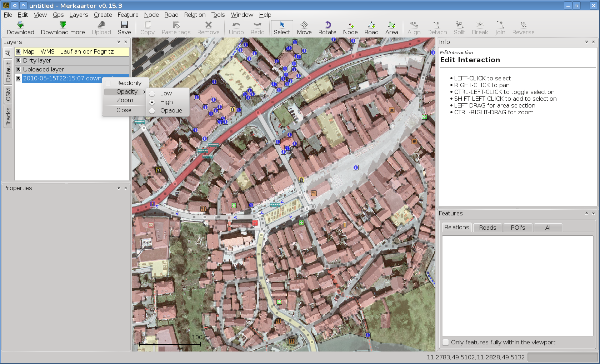The image size is (600, 364).
Task: Enable only features fully within viewport
Action: [446, 342]
